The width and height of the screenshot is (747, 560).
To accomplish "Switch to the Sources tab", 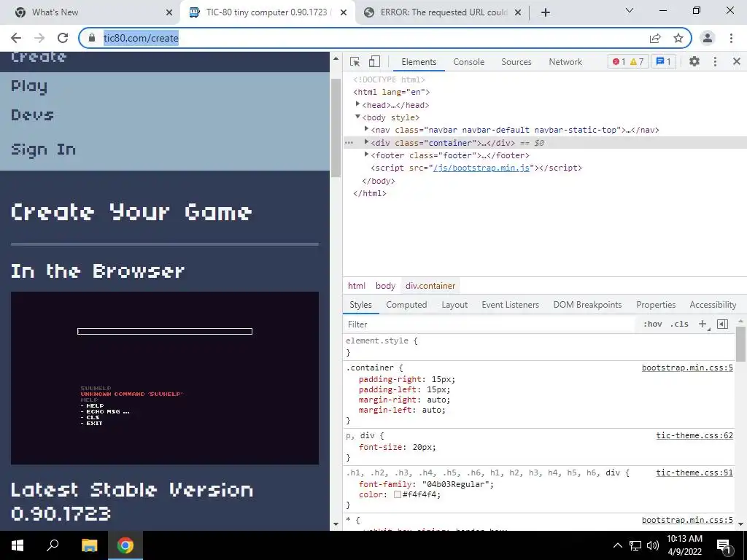I will tap(516, 62).
